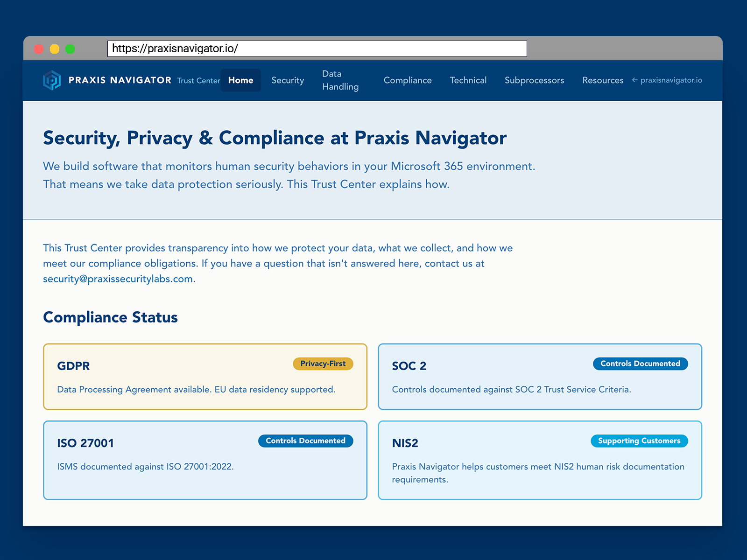Image resolution: width=747 pixels, height=560 pixels.
Task: Open the Technical nav item
Action: 468,80
